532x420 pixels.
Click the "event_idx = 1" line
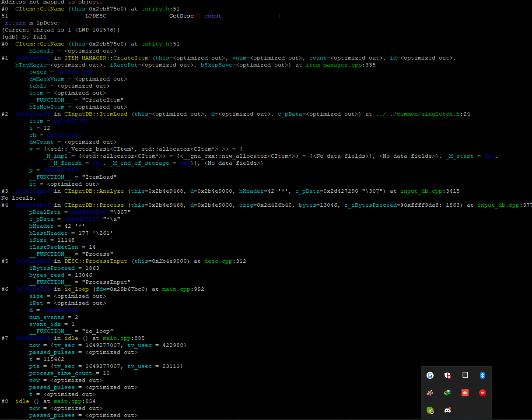click(52, 324)
